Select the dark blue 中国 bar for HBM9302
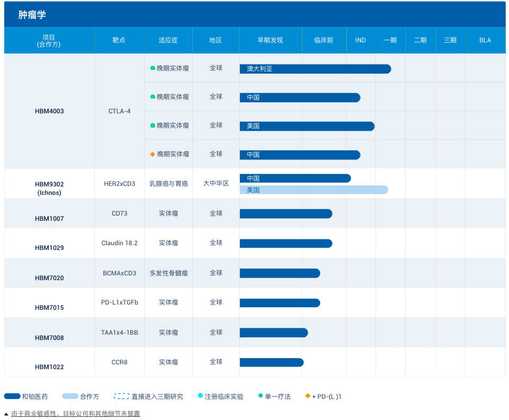 coord(295,178)
